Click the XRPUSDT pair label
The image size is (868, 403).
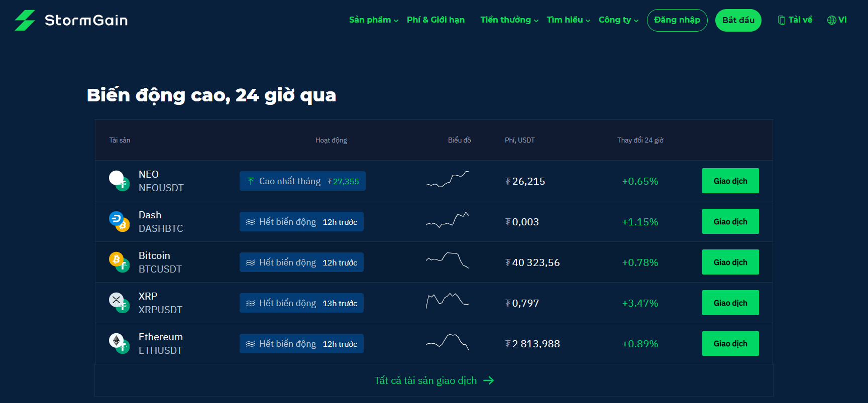(x=160, y=310)
